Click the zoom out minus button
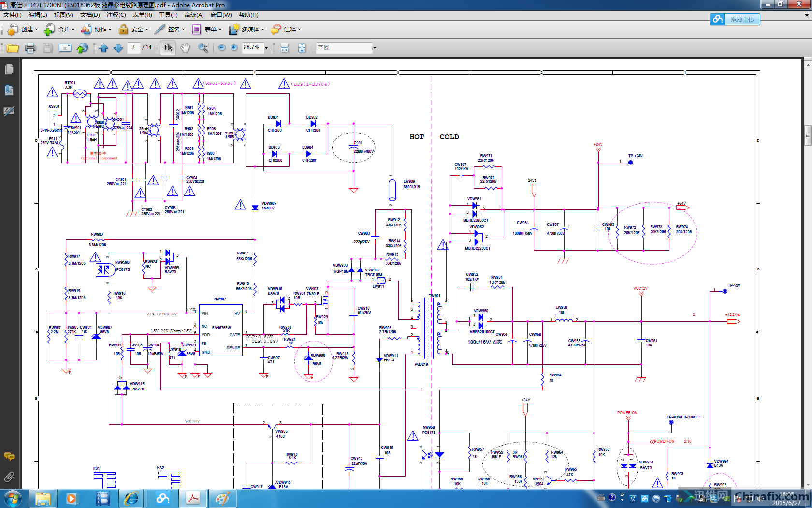 pyautogui.click(x=222, y=47)
